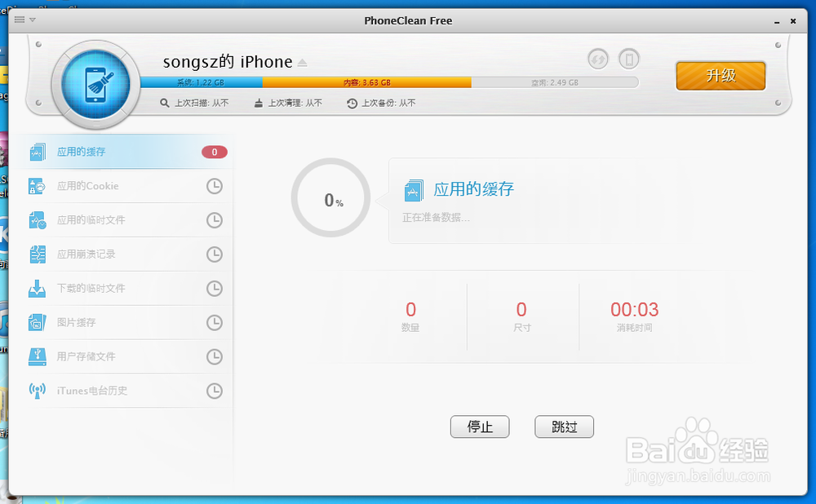The width and height of the screenshot is (816, 504).
Task: Open the hamburger menu icon in title bar
Action: click(20, 20)
